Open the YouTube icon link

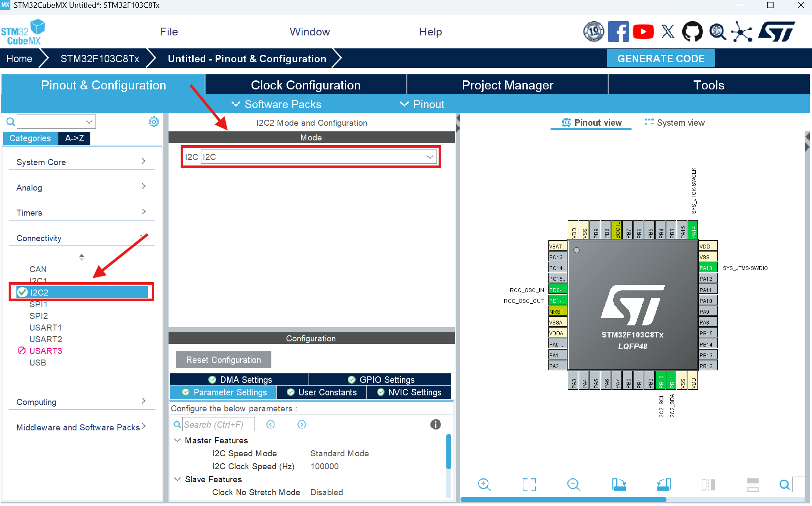(643, 32)
